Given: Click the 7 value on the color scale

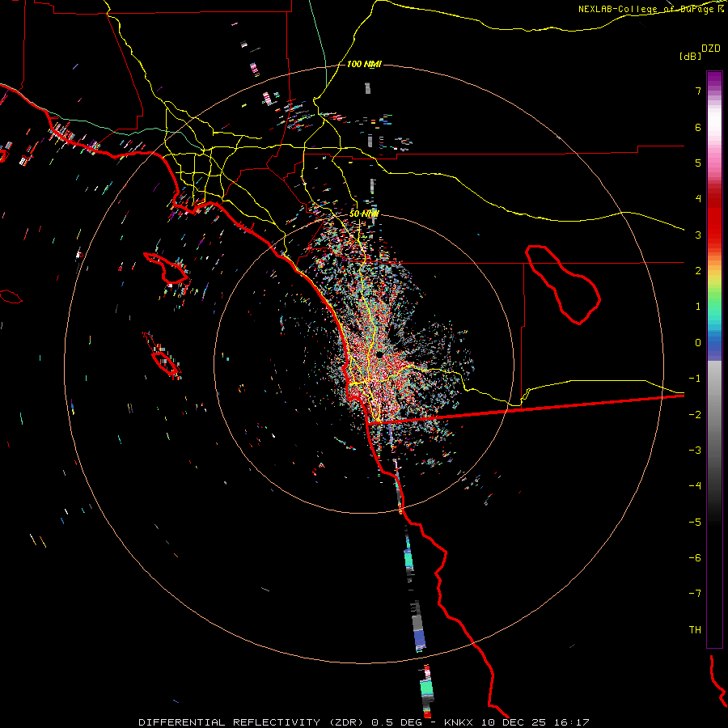Looking at the screenshot, I should [698, 91].
